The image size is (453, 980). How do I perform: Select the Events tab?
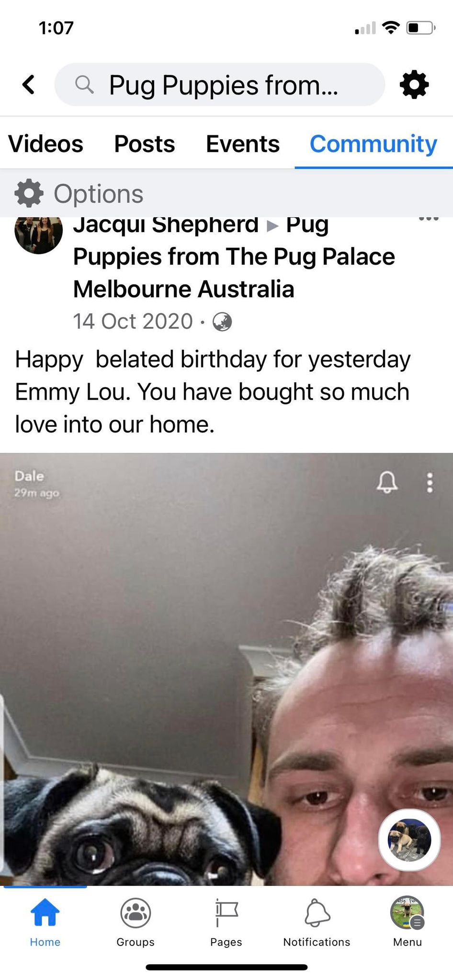(243, 144)
